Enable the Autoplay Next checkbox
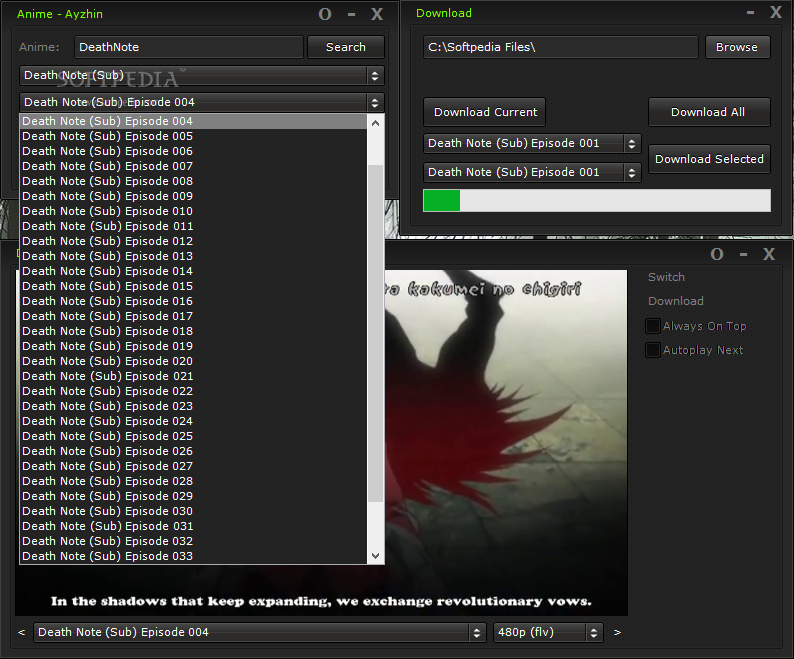 [x=653, y=350]
